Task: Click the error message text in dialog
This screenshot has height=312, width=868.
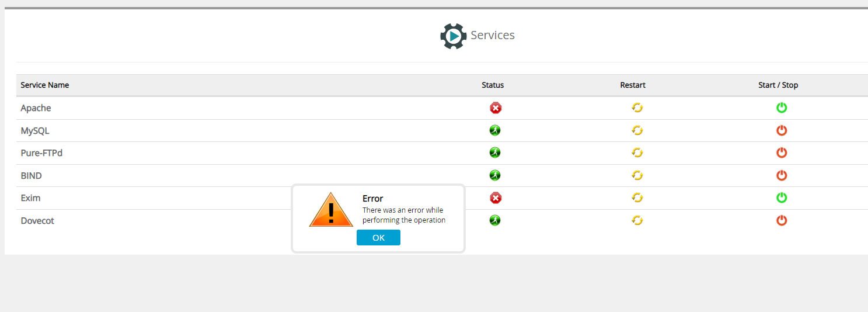Action: [404, 215]
